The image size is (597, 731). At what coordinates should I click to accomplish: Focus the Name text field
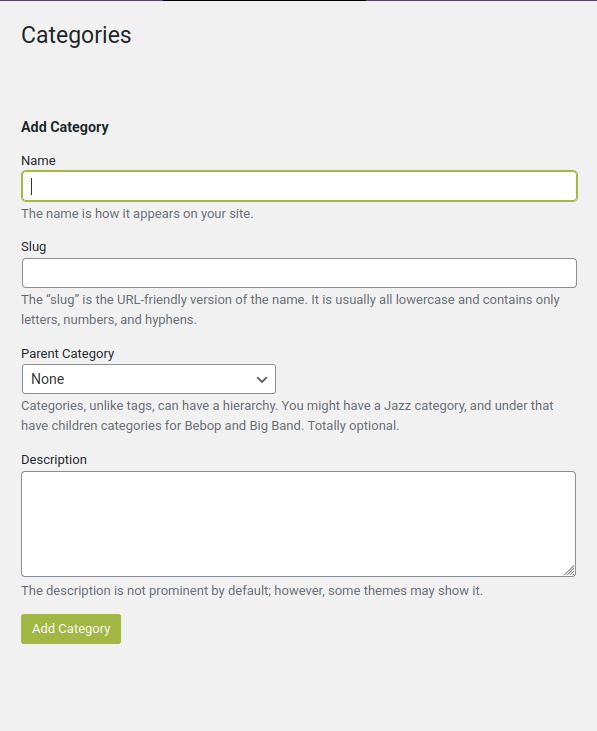(x=299, y=186)
